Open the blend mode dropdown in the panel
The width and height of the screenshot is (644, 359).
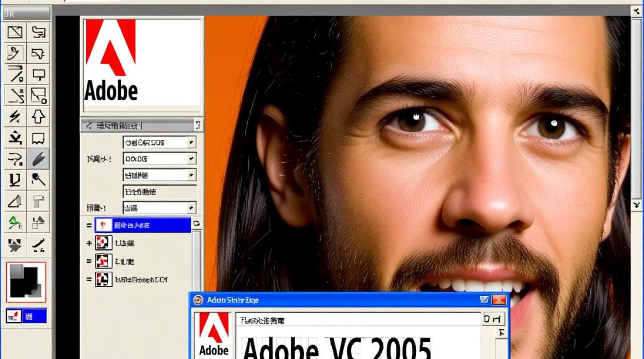point(160,142)
